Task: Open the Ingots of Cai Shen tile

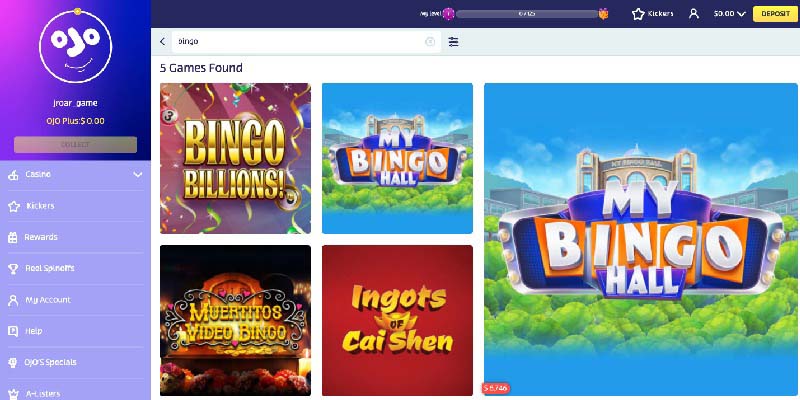Action: (x=397, y=320)
